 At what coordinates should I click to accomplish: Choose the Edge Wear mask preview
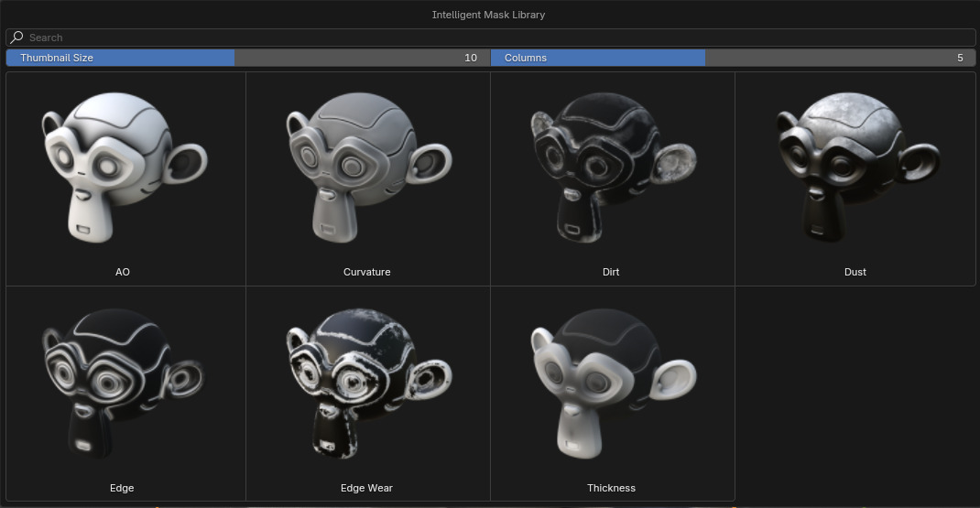click(x=367, y=384)
